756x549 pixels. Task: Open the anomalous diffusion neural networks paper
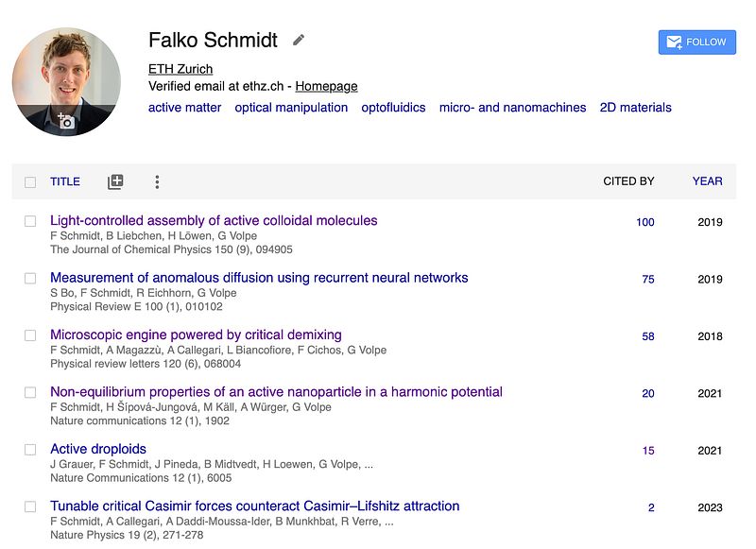(259, 278)
